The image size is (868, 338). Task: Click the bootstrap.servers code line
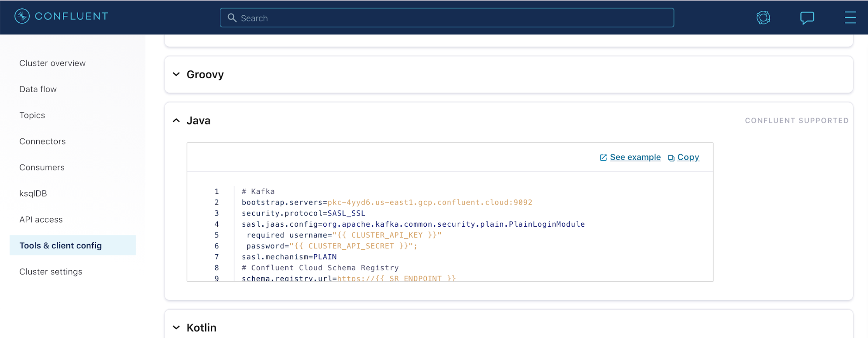[387, 202]
